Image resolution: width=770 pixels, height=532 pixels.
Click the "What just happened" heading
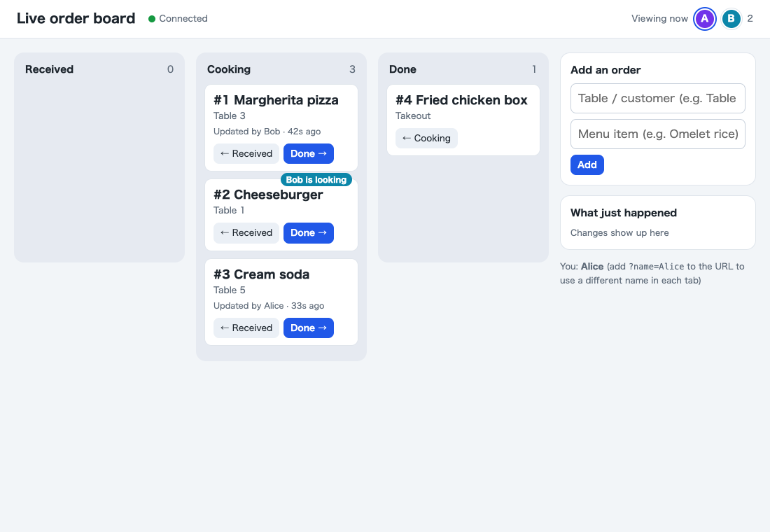(x=624, y=213)
